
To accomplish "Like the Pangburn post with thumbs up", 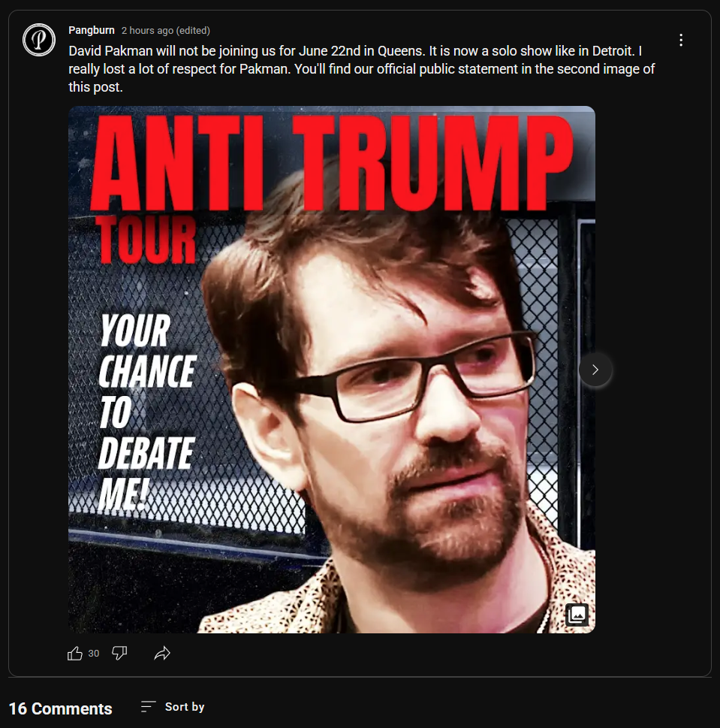I will 74,654.
